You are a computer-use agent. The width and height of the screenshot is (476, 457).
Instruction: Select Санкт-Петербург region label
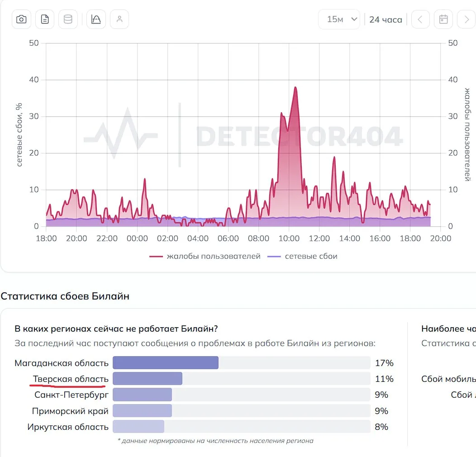[x=71, y=395]
